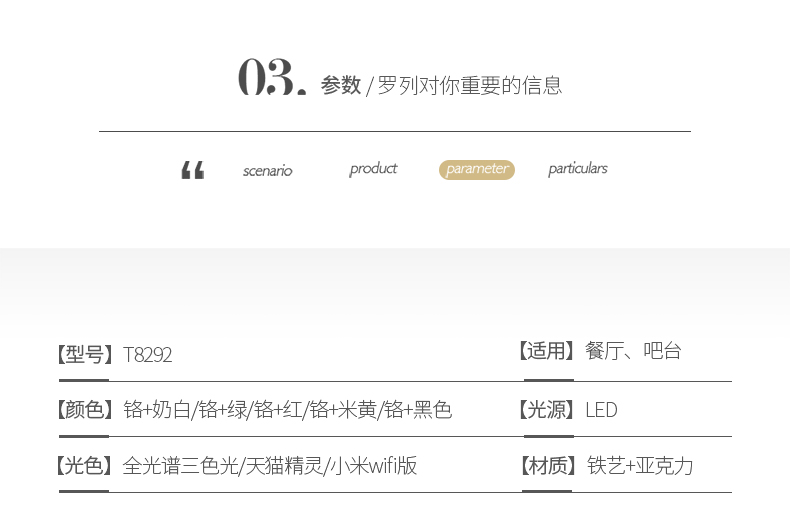Select the 【光色】 label
The image size is (790, 532).
click(84, 466)
